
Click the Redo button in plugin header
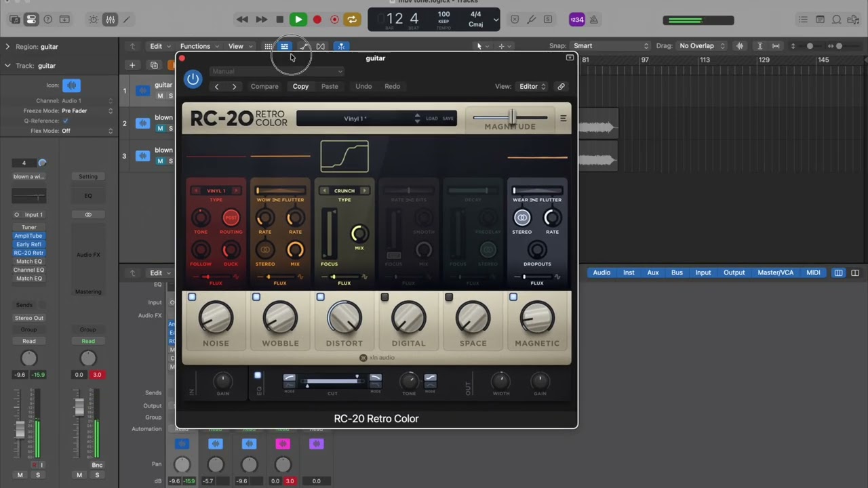tap(392, 87)
